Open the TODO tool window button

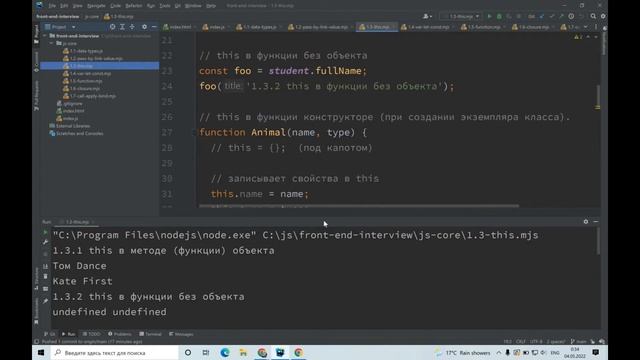tap(91, 334)
